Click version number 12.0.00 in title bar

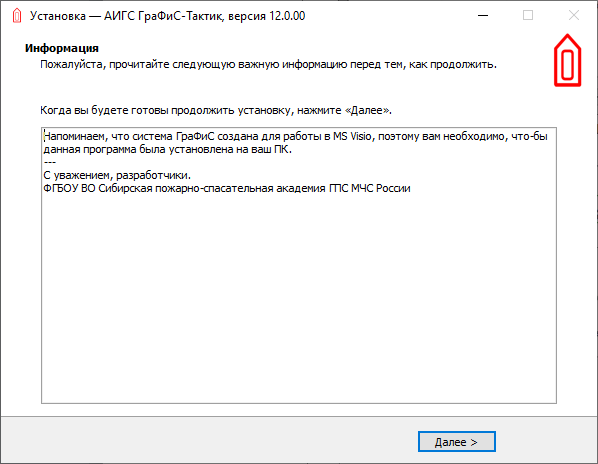pyautogui.click(x=287, y=16)
